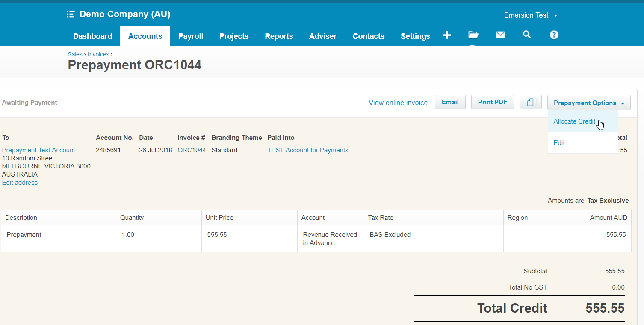Open the Emersion Test user menu
644x325 pixels.
tap(531, 15)
